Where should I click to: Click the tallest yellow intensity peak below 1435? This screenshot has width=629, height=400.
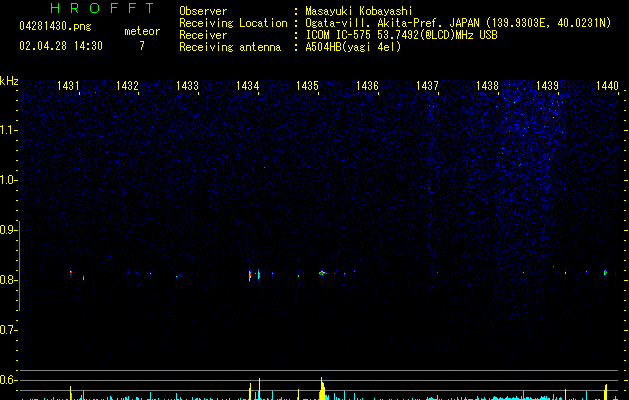tap(322, 388)
